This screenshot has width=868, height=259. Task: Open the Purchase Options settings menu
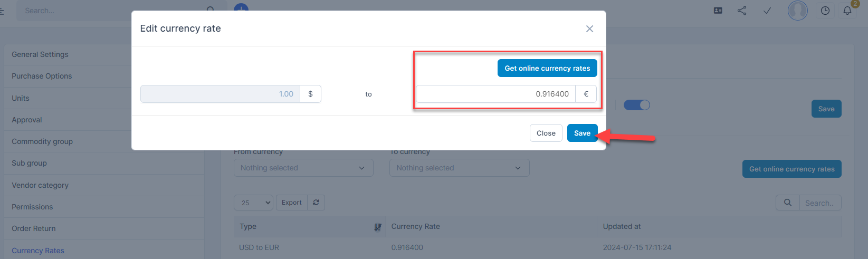[x=42, y=76]
